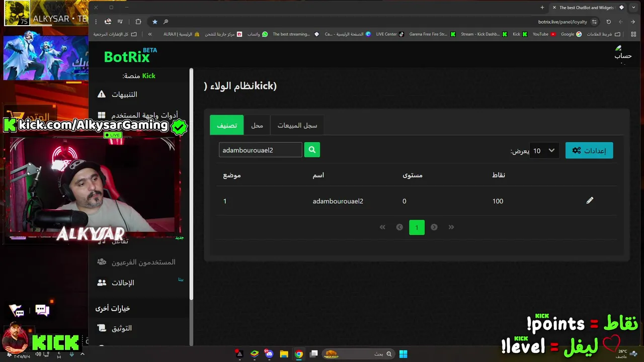Switch to the تصنيف tab
This screenshot has width=644, height=362.
tap(226, 125)
